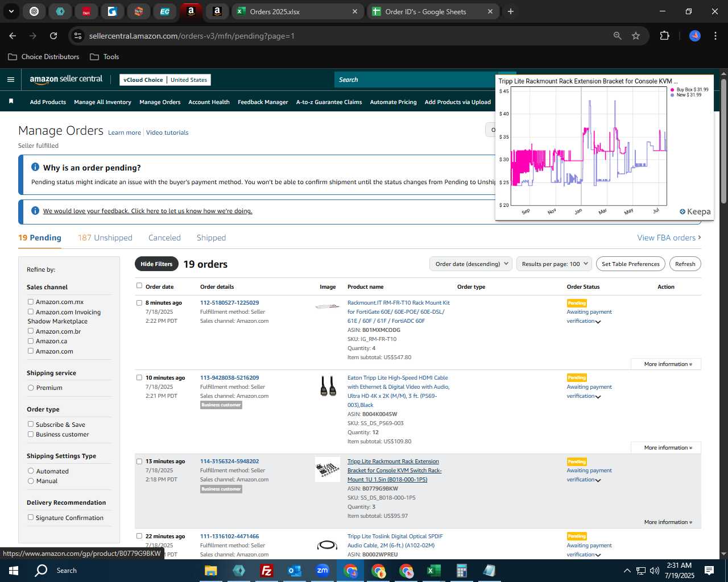Open the Seller Central hamburger menu
The image size is (728, 582).
[x=11, y=80]
